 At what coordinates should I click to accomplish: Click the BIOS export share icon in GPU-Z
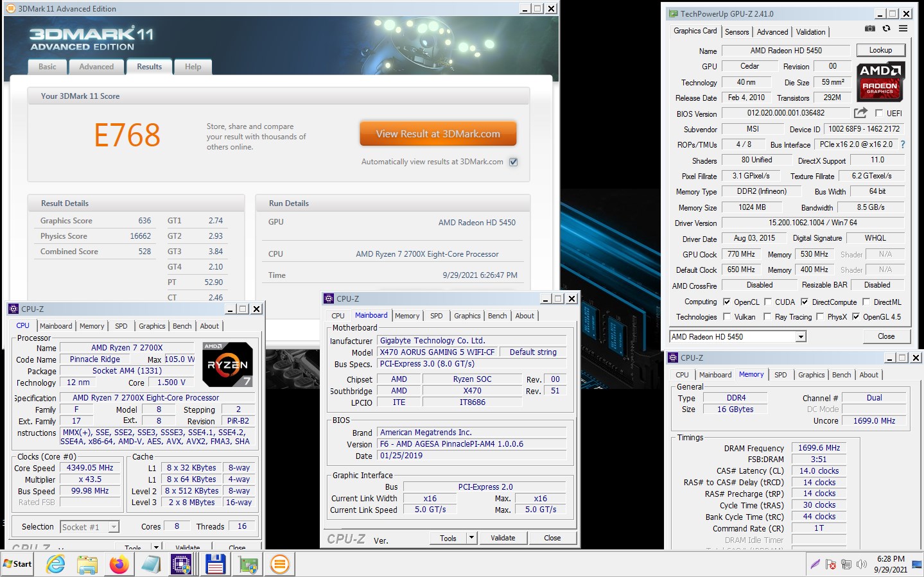coord(860,113)
